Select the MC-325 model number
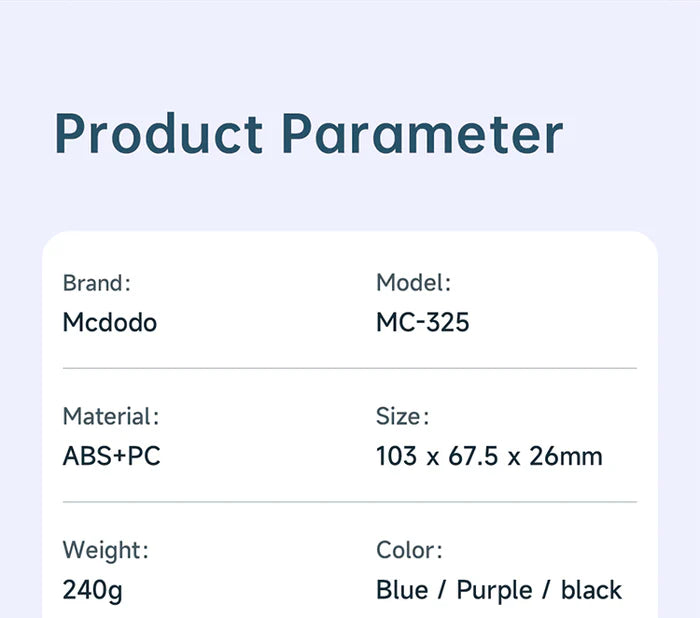 (422, 323)
